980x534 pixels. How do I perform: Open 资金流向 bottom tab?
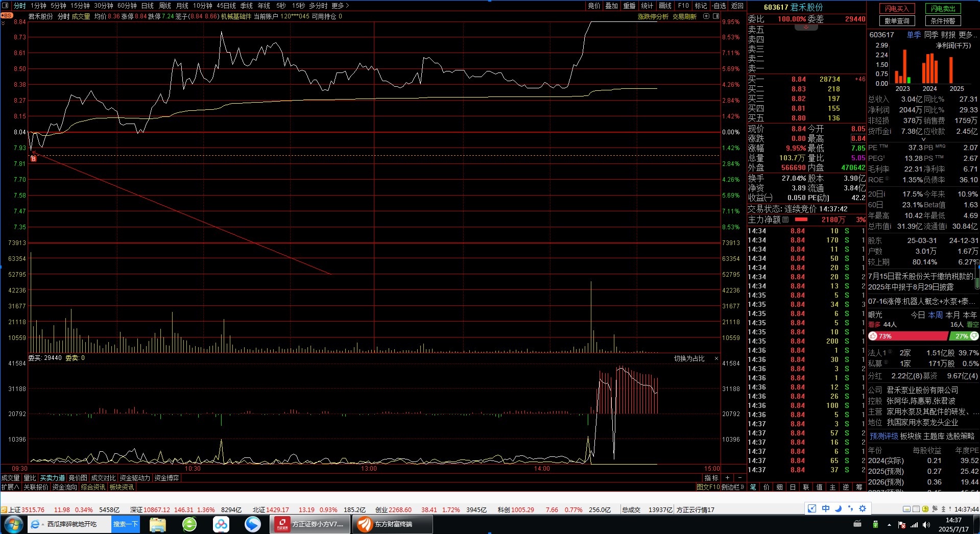tap(64, 487)
